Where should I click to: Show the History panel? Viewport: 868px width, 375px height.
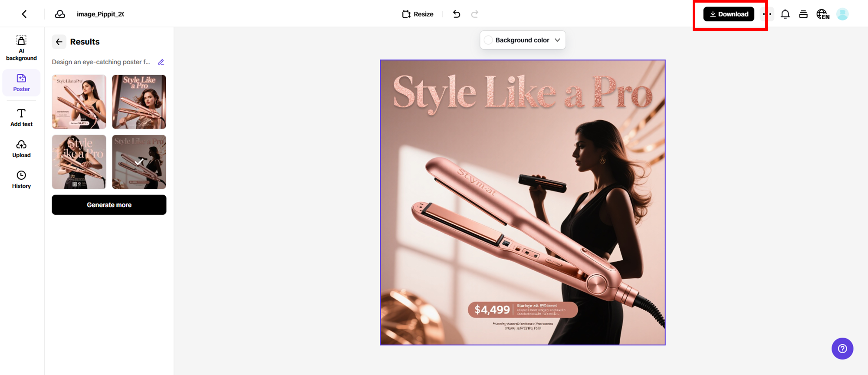click(x=21, y=180)
